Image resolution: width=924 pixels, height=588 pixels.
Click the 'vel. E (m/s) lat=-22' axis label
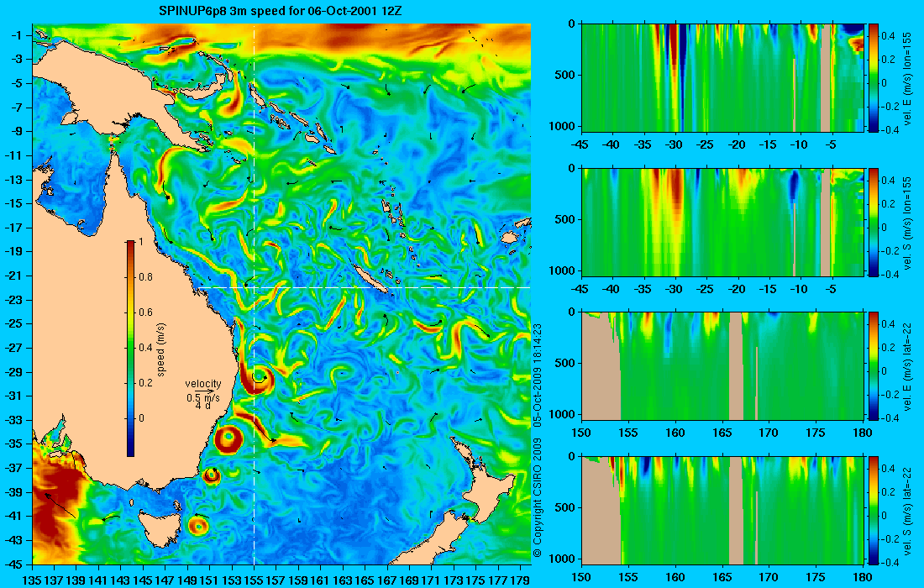coord(907,368)
